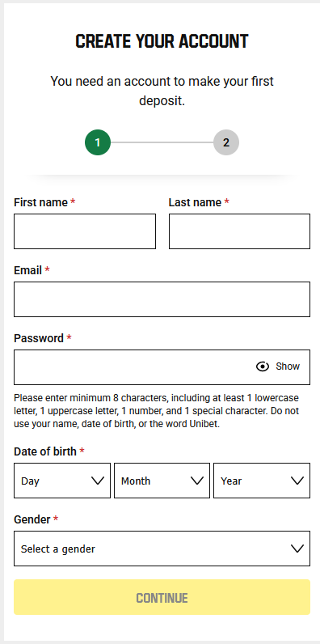The height and width of the screenshot is (644, 320).
Task: Open the Day dropdown
Action: 62,481
